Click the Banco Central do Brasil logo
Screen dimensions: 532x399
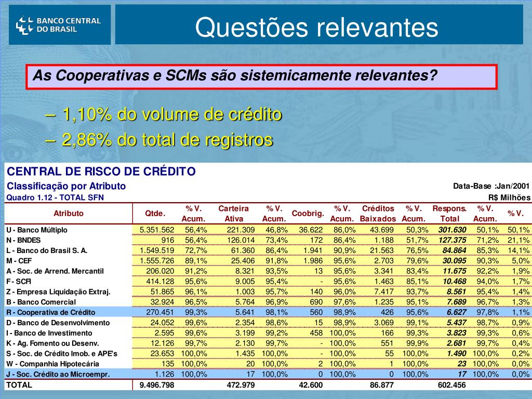[60, 25]
